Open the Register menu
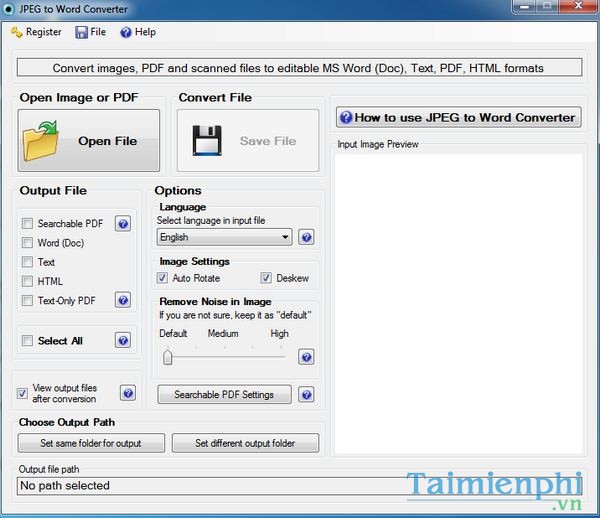This screenshot has width=600, height=518. pyautogui.click(x=36, y=32)
